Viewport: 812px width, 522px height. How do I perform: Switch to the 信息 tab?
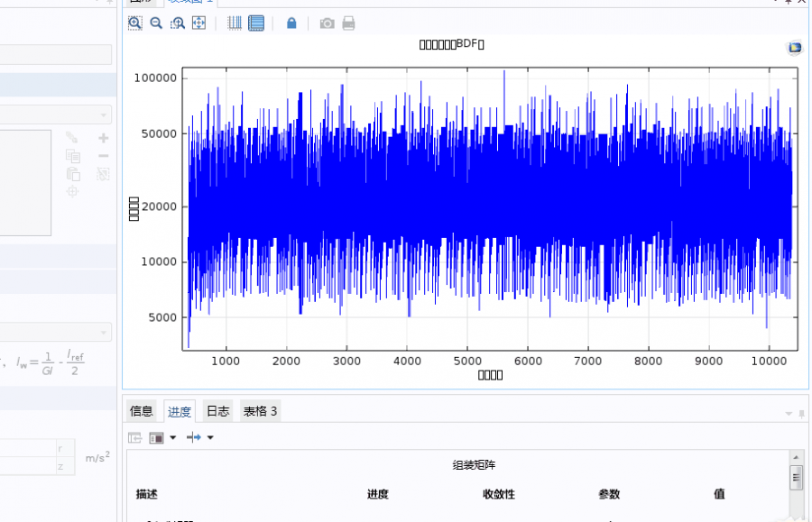tap(142, 411)
